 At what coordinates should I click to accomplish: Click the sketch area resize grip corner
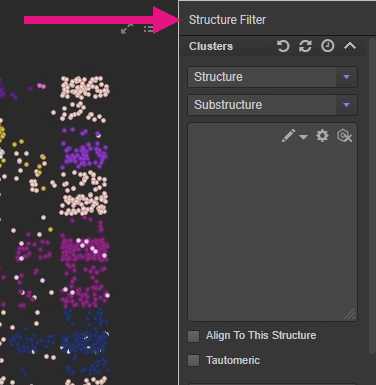click(350, 314)
